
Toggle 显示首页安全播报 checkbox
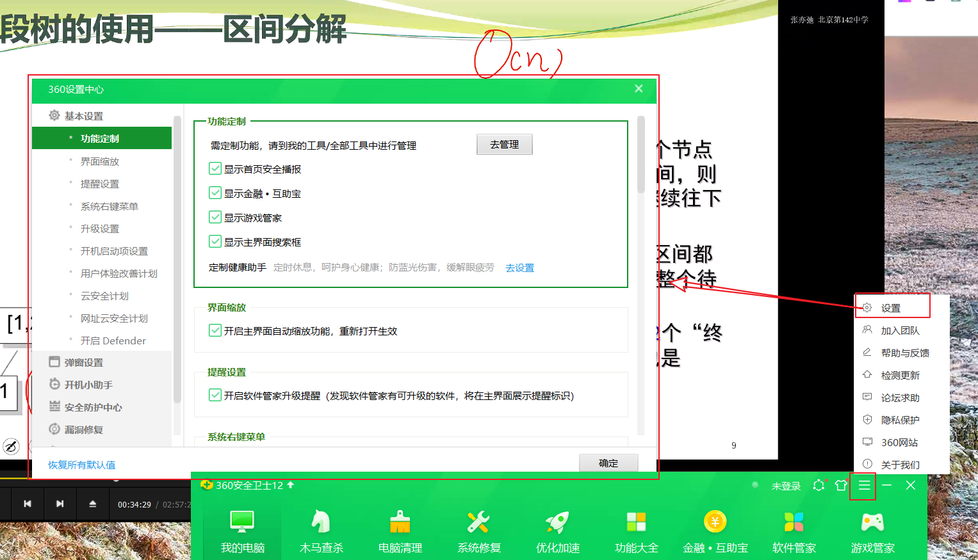tap(215, 168)
